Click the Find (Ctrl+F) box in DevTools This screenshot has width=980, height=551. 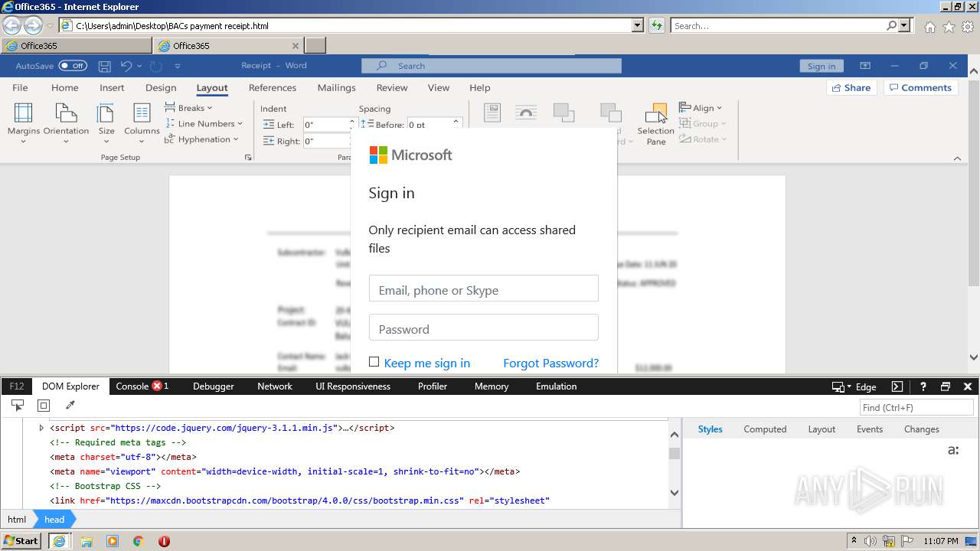pos(916,407)
